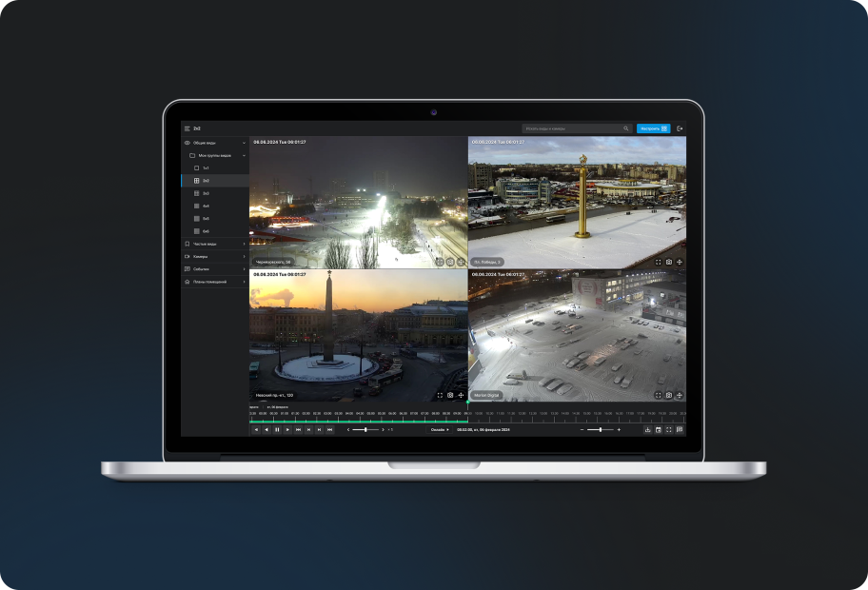Screen dimensions: 868x590
Task: Click the hamburger menu icon next to 2x2
Action: coord(187,128)
